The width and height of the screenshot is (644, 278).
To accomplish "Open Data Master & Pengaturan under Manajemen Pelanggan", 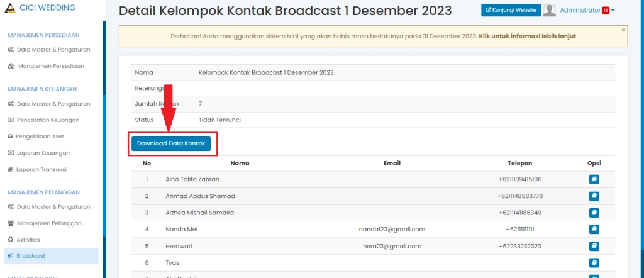I will [49, 206].
